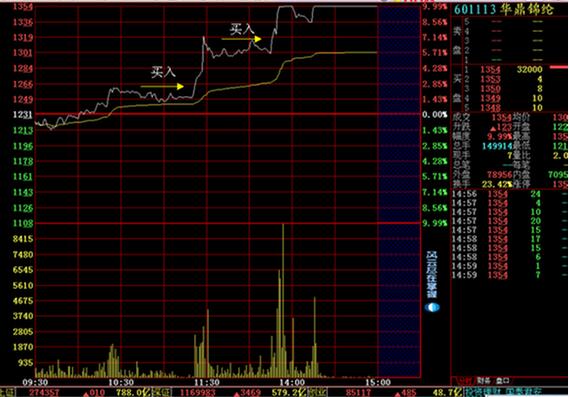The image size is (569, 397).
Task: Click the red up-triangle next to 123
Action: pyautogui.click(x=492, y=128)
